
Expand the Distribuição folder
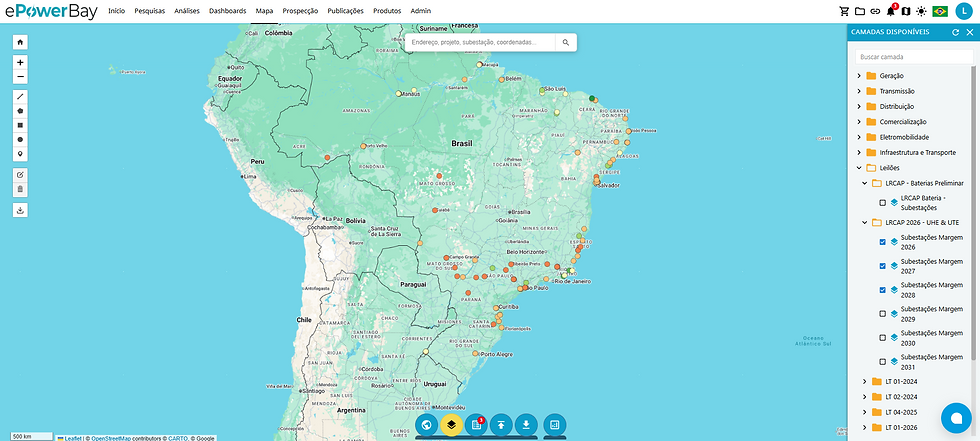[859, 106]
